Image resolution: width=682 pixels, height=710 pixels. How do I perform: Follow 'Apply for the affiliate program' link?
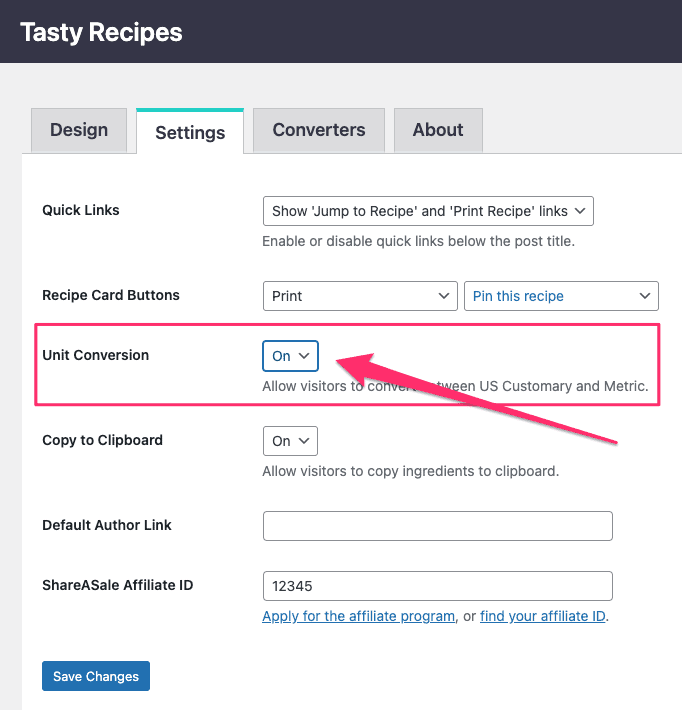click(x=359, y=616)
